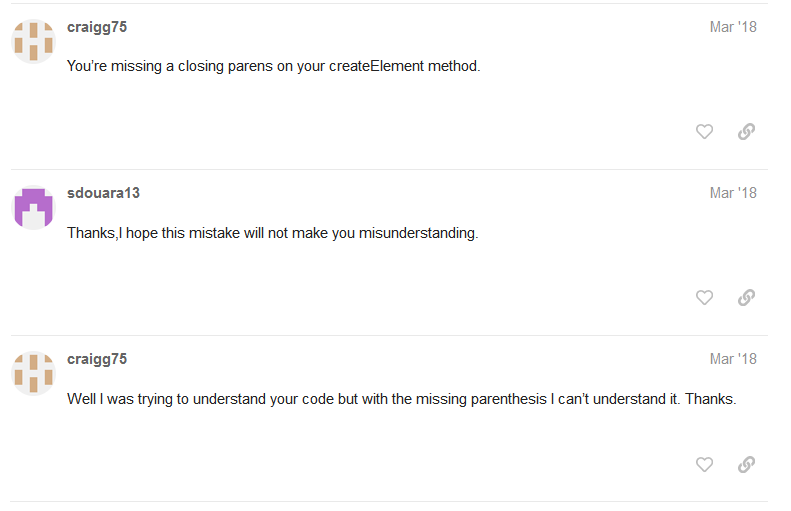The width and height of the screenshot is (791, 511).
Task: Open the Mar '18 date on sdouara13's post
Action: [x=733, y=193]
